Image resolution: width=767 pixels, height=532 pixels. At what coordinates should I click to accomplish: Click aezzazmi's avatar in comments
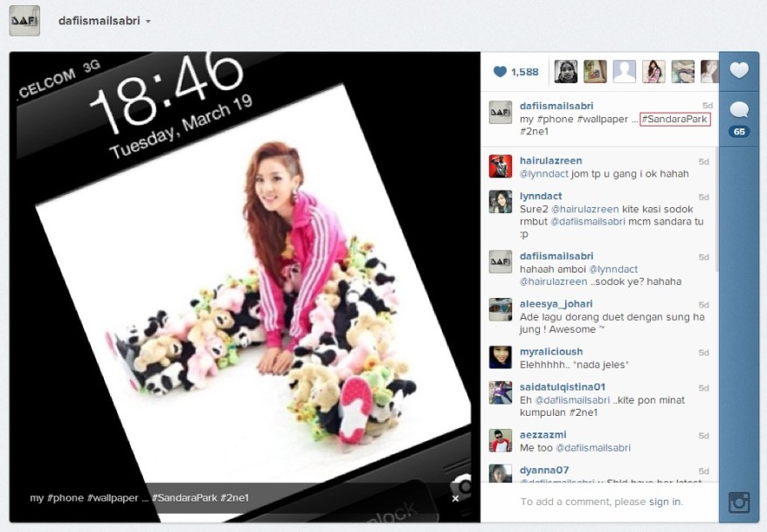[x=500, y=439]
